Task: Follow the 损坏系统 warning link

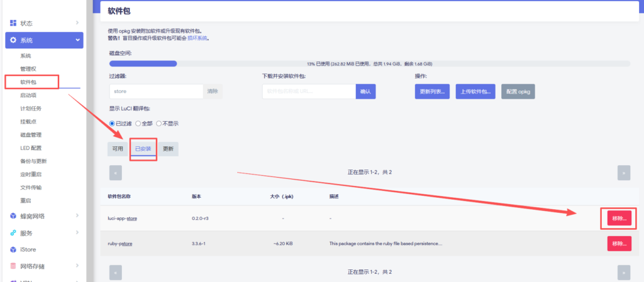Action: (198, 38)
